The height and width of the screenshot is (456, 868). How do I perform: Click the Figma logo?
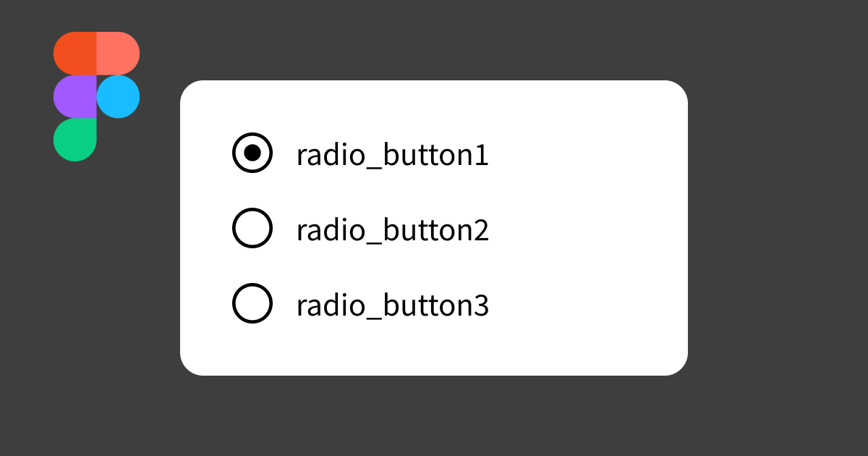coord(96,96)
